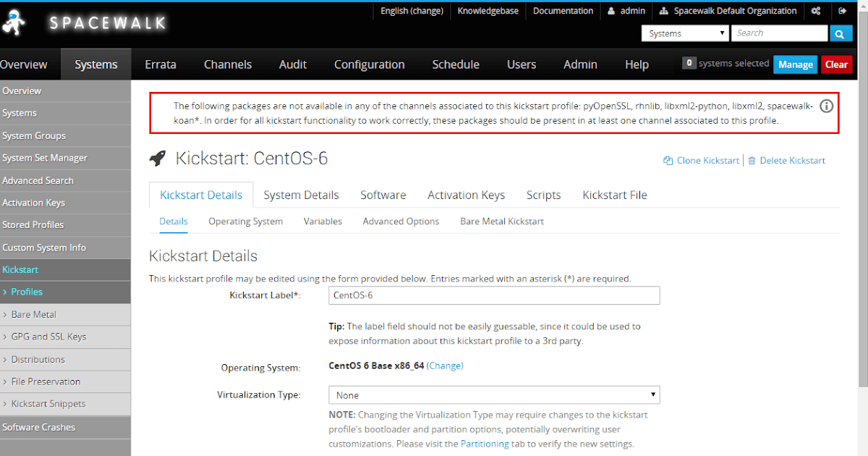The width and height of the screenshot is (868, 456).
Task: Open the Documentation link
Action: pos(563,11)
